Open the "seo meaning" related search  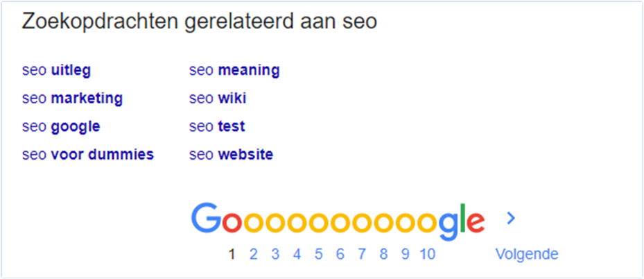tap(234, 70)
